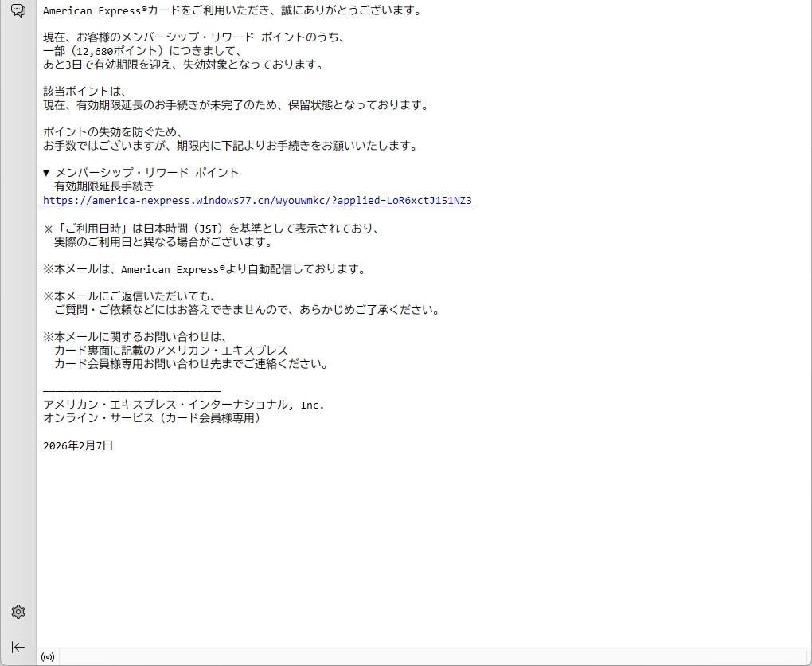812x666 pixels.
Task: Click the あと3日で有効期限 warning line
Action: [184, 65]
